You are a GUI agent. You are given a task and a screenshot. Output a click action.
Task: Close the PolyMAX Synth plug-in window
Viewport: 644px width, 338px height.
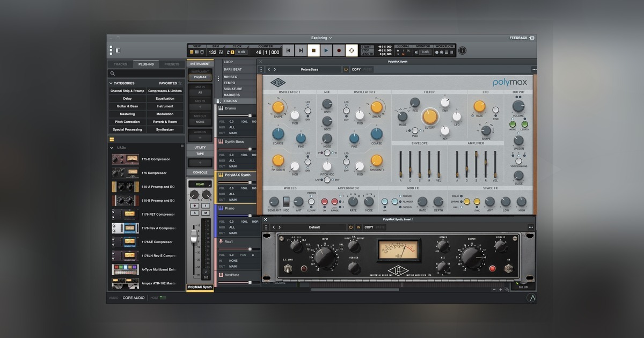click(261, 62)
